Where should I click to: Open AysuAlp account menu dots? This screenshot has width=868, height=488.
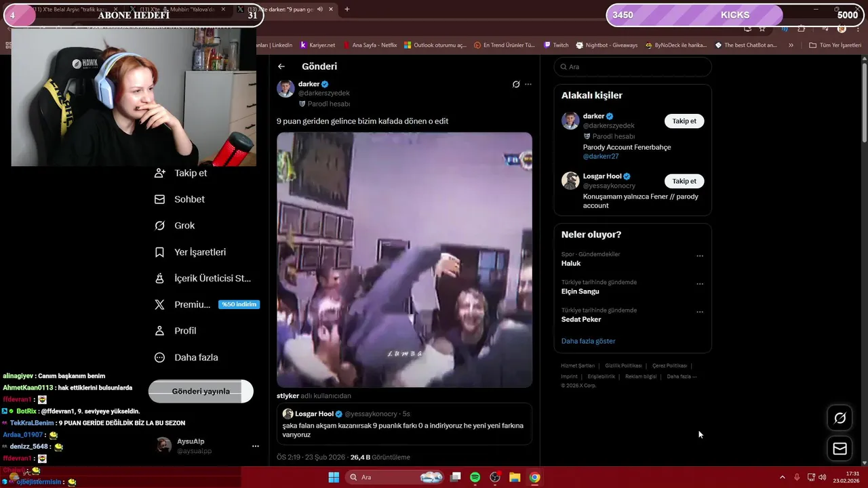pos(256,446)
